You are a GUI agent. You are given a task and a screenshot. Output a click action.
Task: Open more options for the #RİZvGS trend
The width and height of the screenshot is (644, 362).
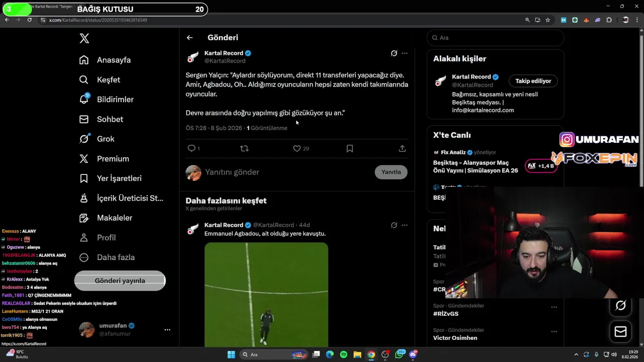pyautogui.click(x=554, y=307)
